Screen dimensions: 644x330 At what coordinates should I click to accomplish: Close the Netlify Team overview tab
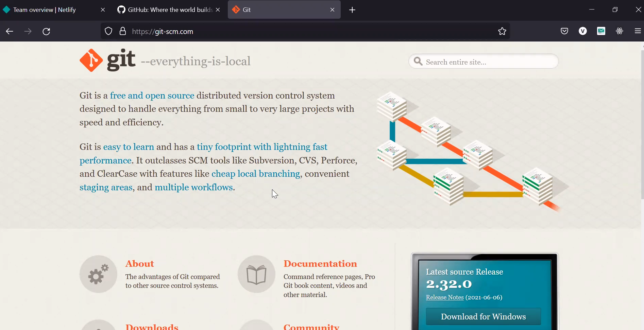pyautogui.click(x=103, y=10)
